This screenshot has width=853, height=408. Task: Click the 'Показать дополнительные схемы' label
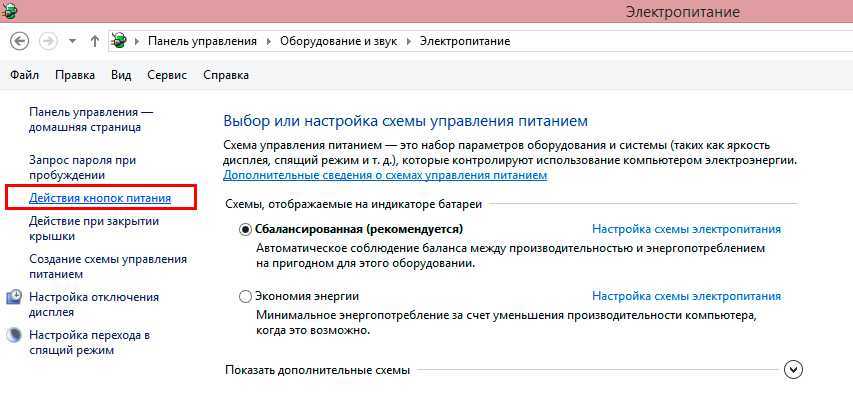point(317,370)
